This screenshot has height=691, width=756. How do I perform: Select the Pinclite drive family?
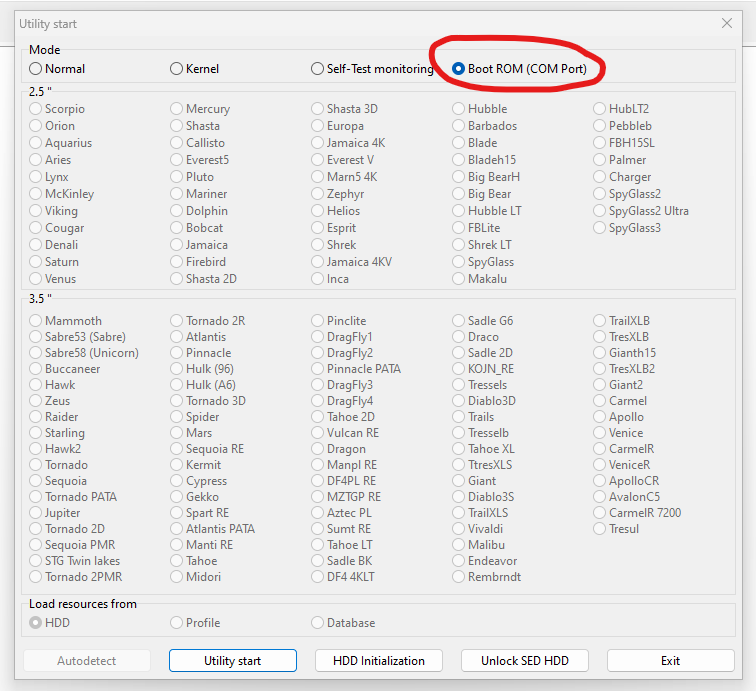[318, 321]
